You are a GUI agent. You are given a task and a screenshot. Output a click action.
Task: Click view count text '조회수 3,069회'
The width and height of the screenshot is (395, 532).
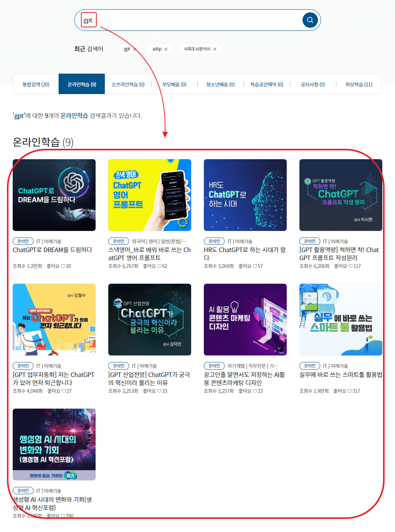[219, 266]
